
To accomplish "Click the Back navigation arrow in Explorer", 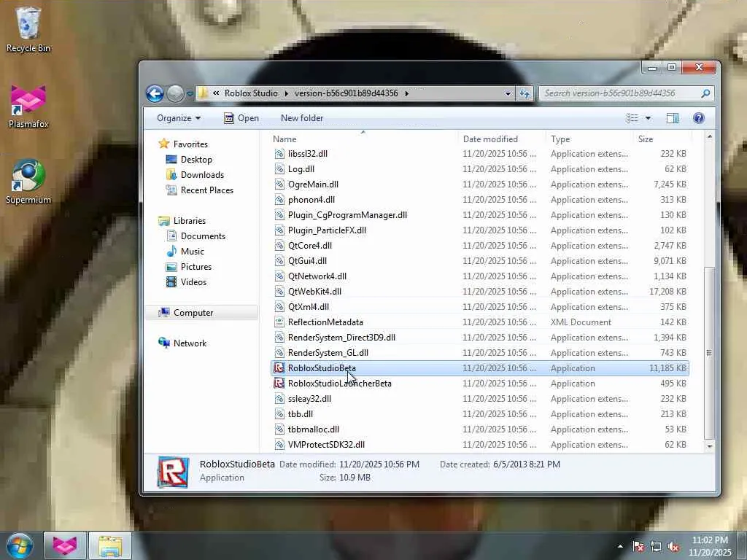I will 155,93.
